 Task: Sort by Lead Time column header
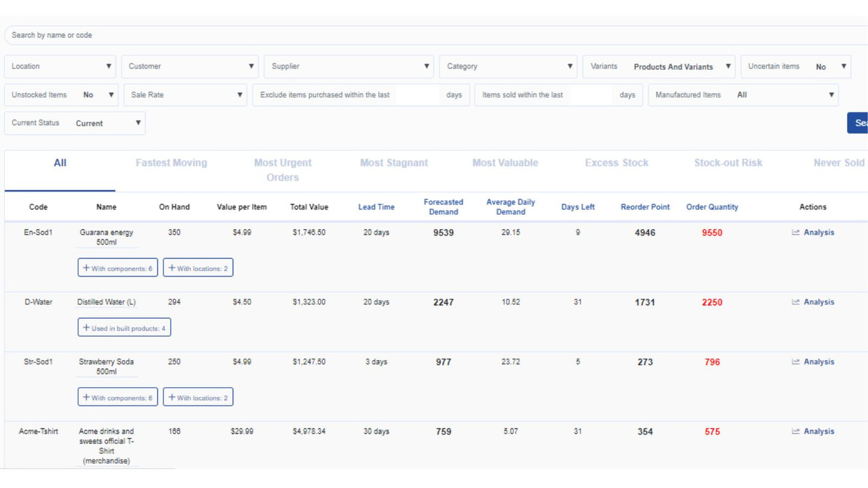coord(376,207)
